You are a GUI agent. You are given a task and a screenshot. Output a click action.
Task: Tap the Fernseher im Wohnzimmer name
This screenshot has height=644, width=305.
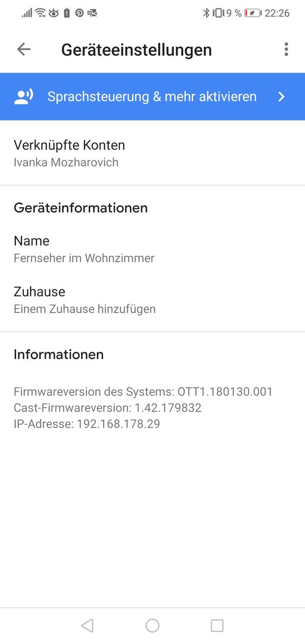84,258
